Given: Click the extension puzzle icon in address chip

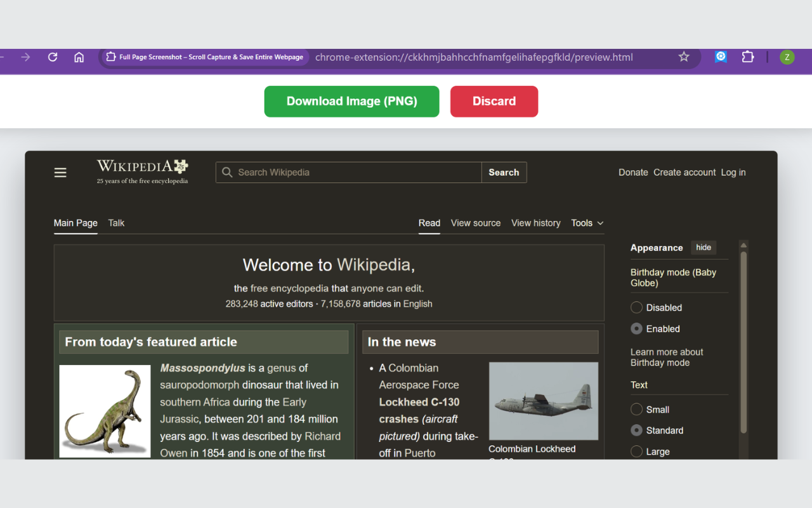Looking at the screenshot, I should tap(111, 57).
